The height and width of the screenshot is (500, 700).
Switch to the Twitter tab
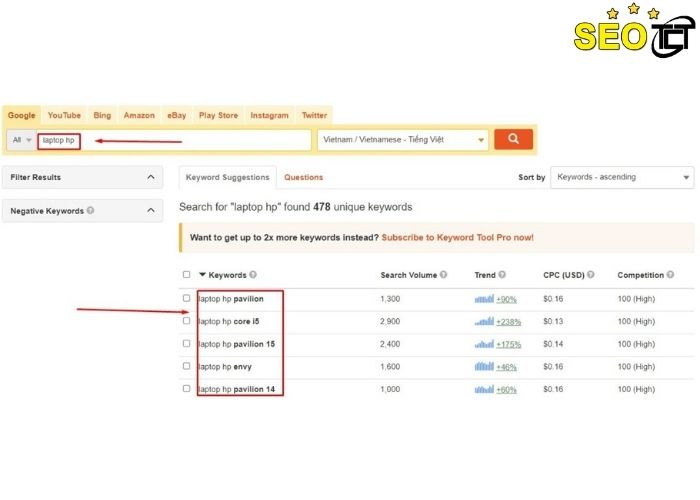[314, 115]
